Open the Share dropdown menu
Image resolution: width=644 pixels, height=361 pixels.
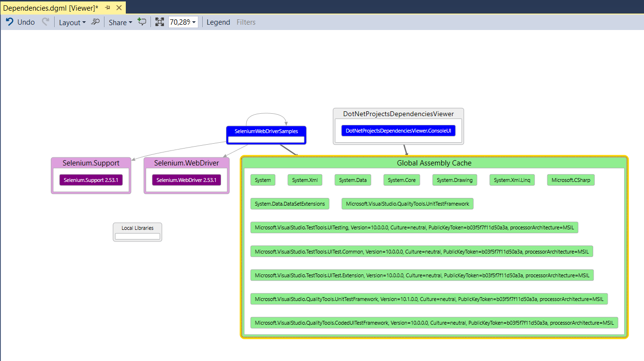pos(120,22)
